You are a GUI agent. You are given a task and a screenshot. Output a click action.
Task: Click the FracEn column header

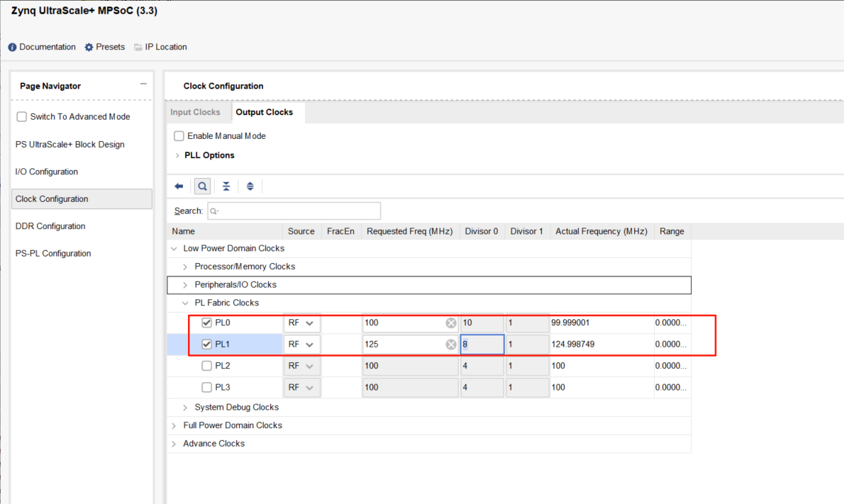(x=340, y=231)
